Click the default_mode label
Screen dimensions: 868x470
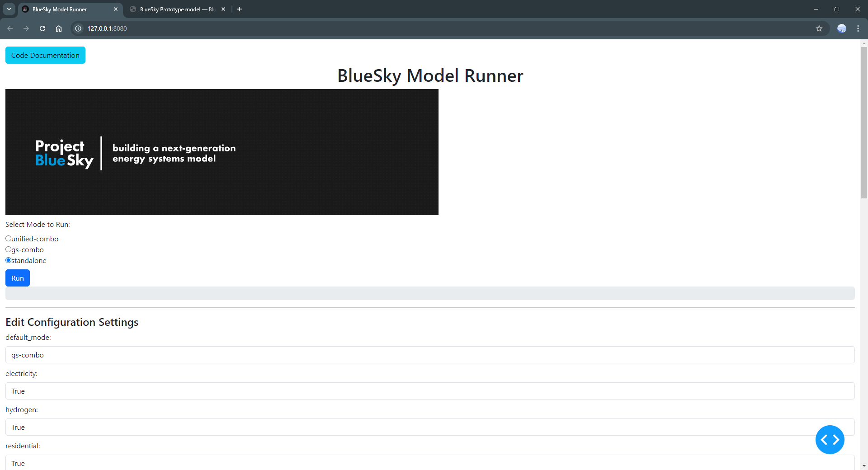(28, 337)
